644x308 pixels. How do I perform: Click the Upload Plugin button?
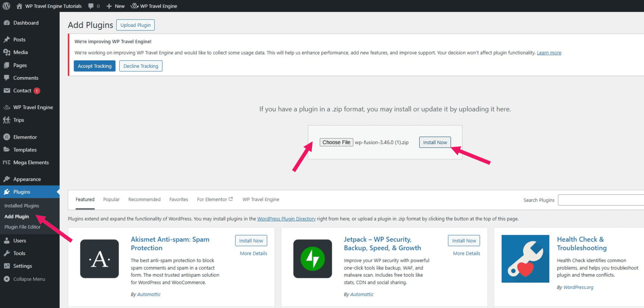coord(135,25)
